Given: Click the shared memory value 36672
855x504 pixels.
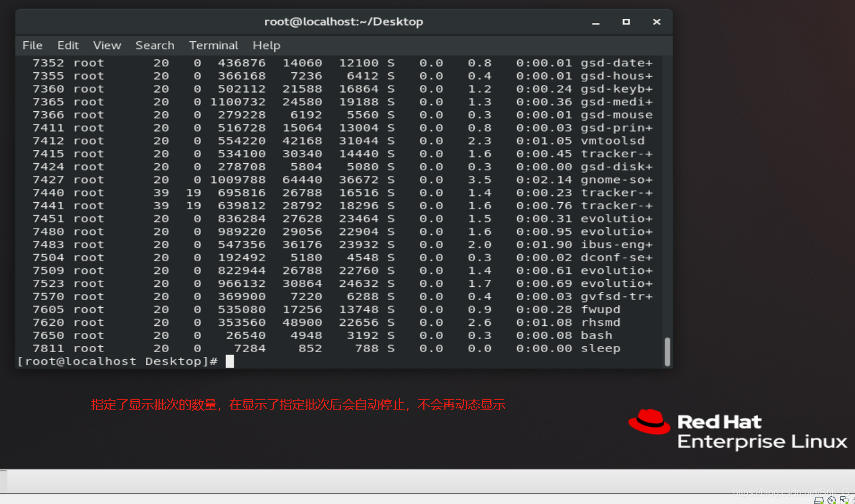Looking at the screenshot, I should [x=359, y=179].
